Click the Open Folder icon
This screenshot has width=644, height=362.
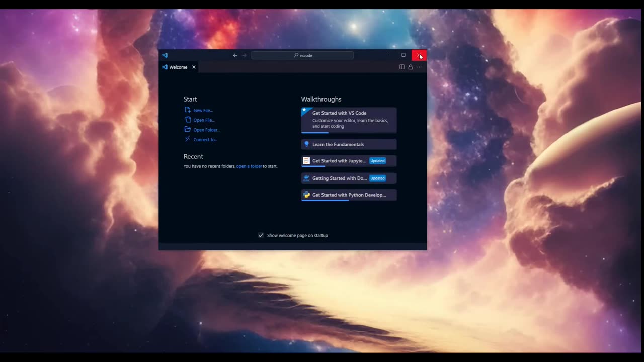(188, 129)
